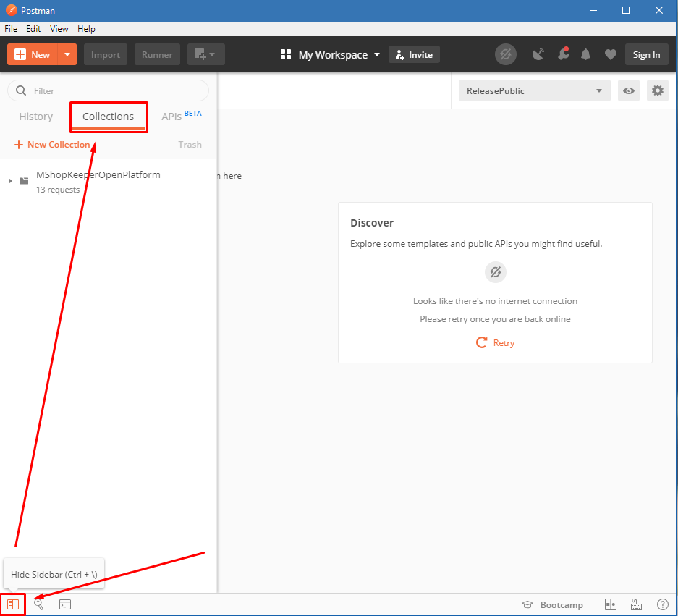Click the 13 requests text
Screen dimensions: 678x616
click(58, 190)
